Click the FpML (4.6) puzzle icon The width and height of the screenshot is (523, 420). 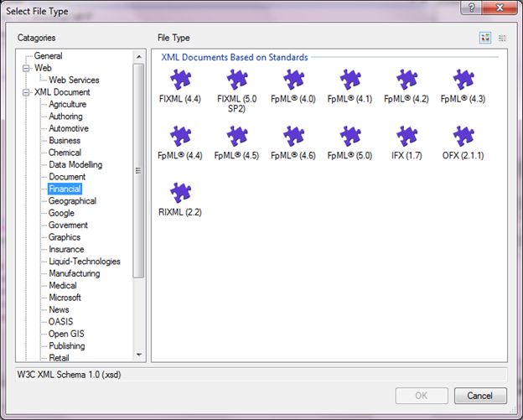[x=293, y=136]
